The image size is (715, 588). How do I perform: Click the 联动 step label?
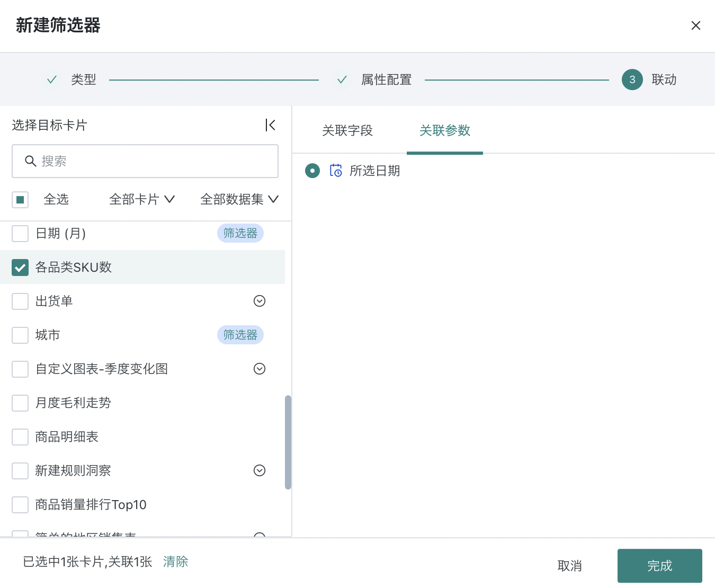[664, 79]
